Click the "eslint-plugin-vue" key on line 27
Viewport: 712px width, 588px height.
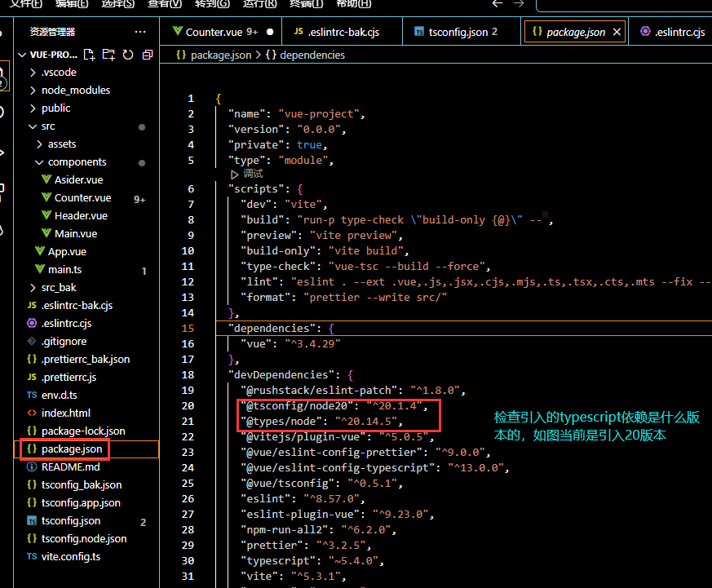tap(300, 515)
